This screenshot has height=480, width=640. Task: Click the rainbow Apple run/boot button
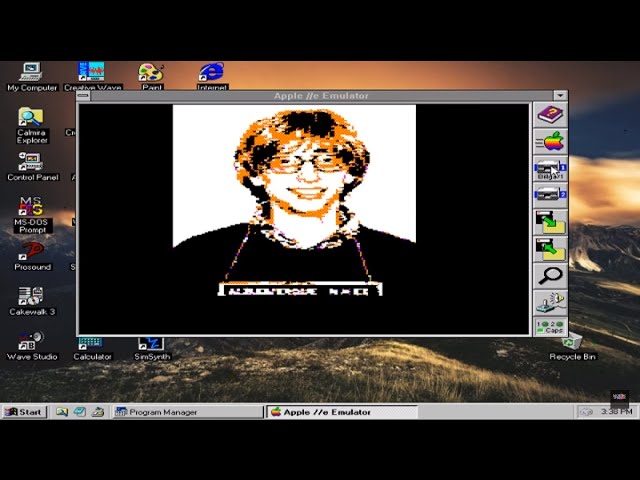pos(550,142)
